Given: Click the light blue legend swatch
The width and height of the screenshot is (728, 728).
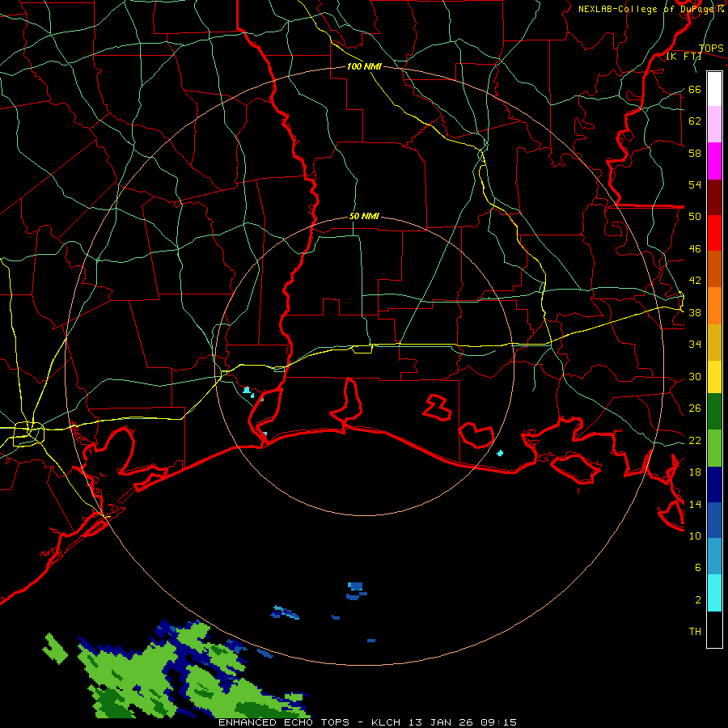Looking at the screenshot, I should click(x=714, y=557).
